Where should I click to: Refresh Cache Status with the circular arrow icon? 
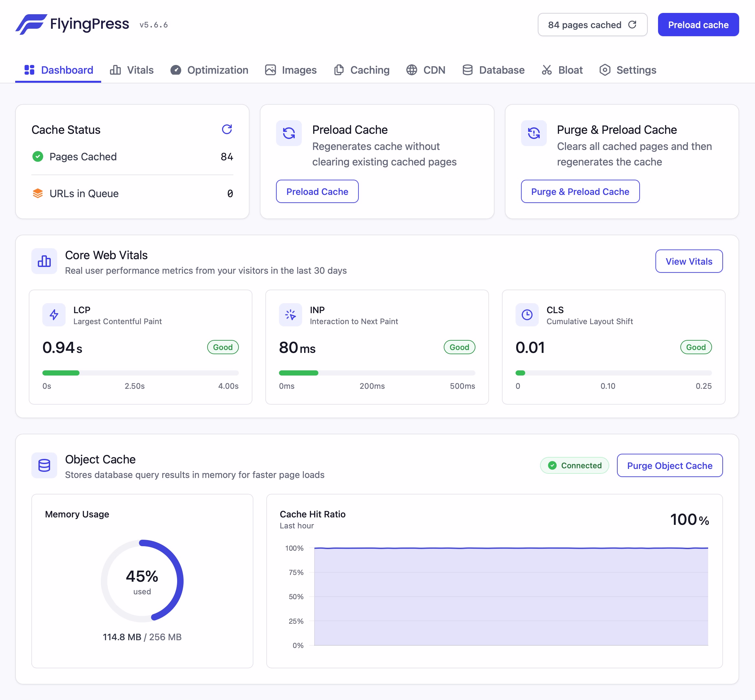pyautogui.click(x=227, y=130)
